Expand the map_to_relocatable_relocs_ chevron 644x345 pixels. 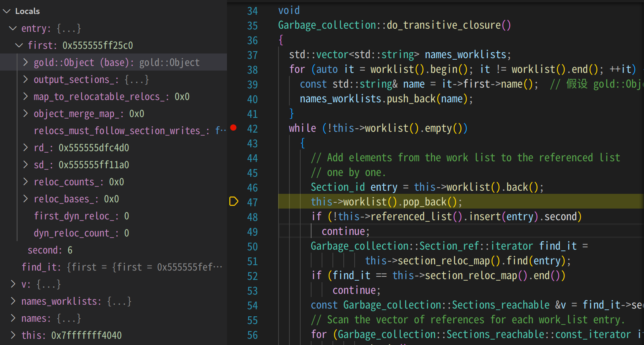[x=25, y=97]
